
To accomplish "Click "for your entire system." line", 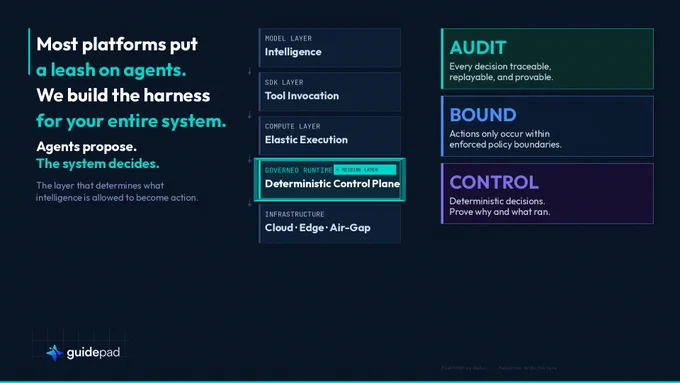I will pyautogui.click(x=131, y=121).
